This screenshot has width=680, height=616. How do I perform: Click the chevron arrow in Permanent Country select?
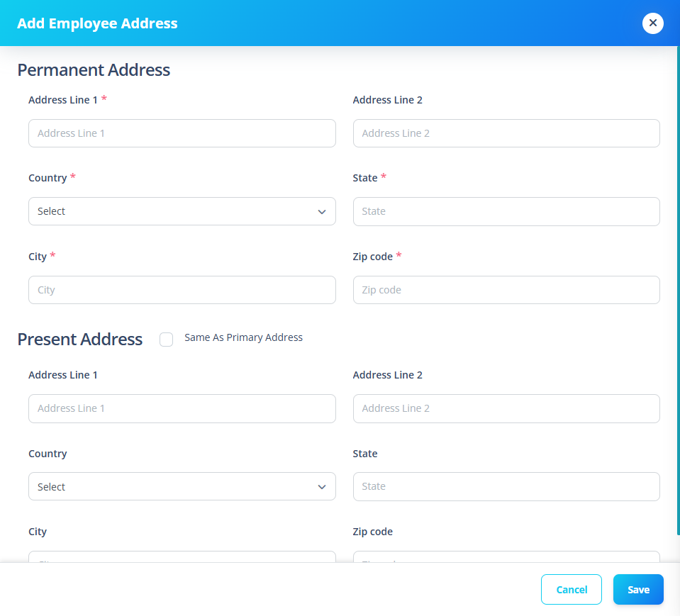(322, 211)
